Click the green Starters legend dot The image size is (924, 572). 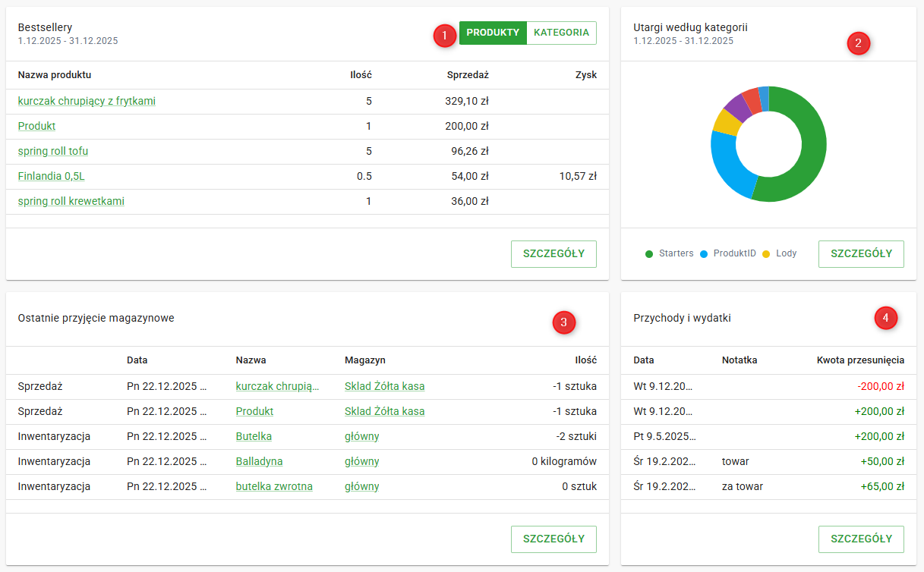pyautogui.click(x=648, y=254)
